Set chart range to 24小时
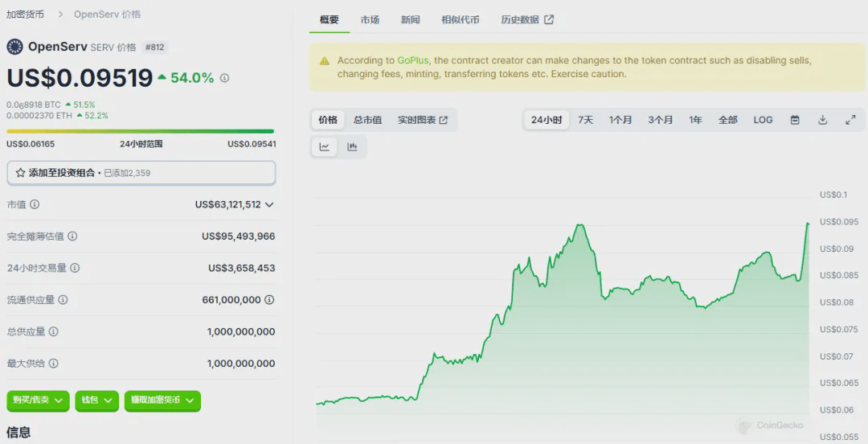The image size is (868, 444). [x=547, y=120]
